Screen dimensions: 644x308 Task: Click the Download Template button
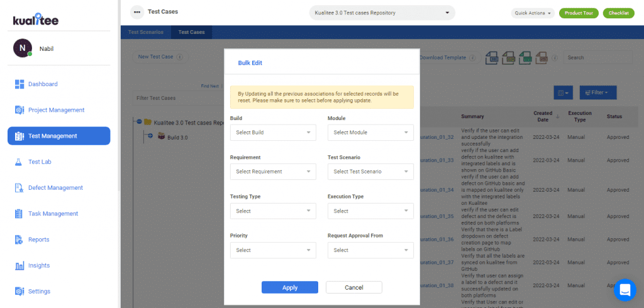443,58
